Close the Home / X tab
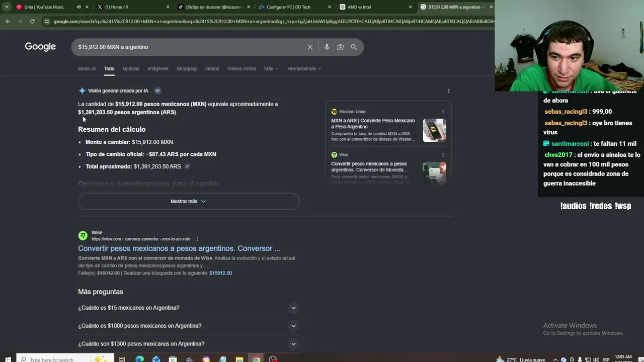 coord(168,7)
